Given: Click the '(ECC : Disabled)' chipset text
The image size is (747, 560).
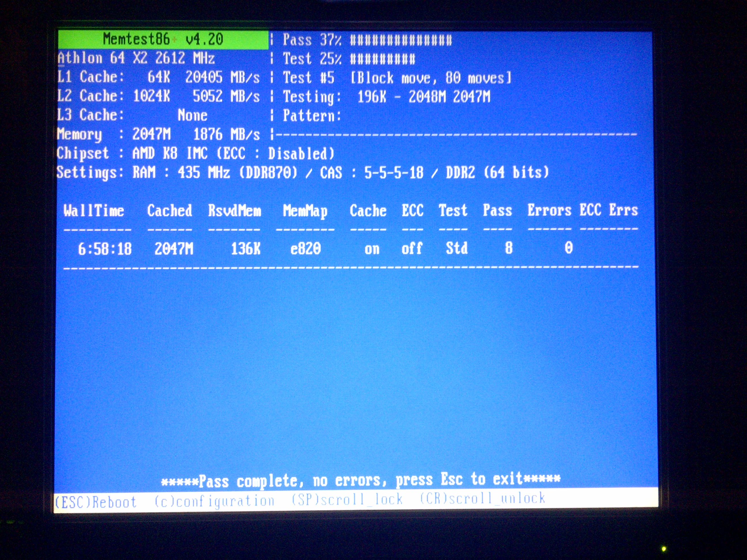Looking at the screenshot, I should point(275,154).
